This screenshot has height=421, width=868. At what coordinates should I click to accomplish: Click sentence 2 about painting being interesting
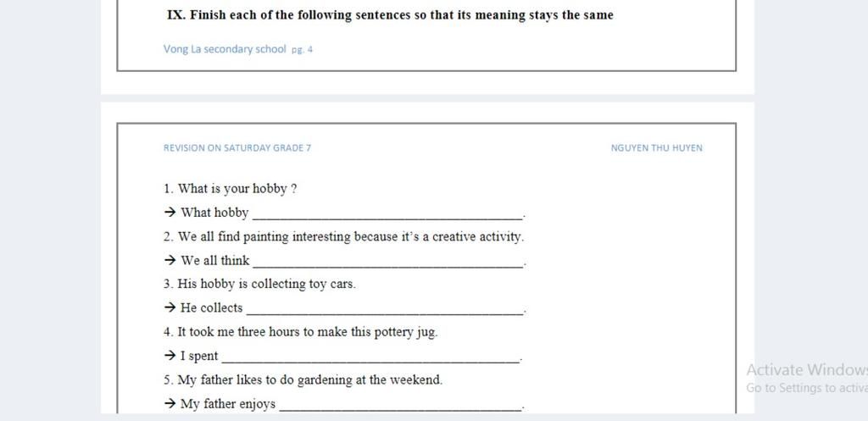[x=344, y=237]
